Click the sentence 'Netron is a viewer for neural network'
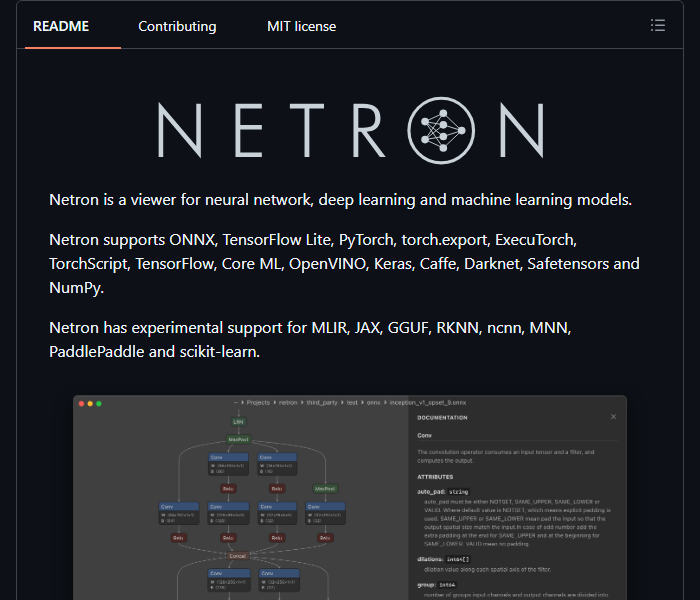Viewport: 700px width, 600px height. (180, 200)
